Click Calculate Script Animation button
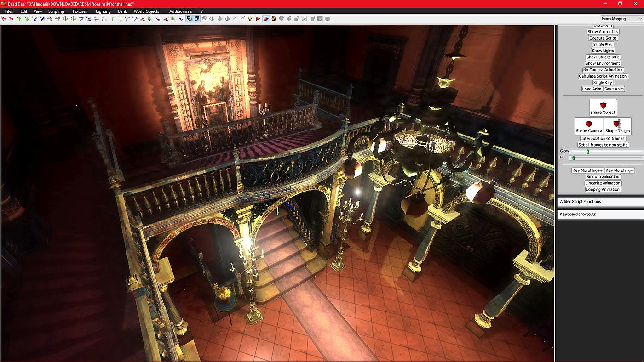 pyautogui.click(x=603, y=76)
